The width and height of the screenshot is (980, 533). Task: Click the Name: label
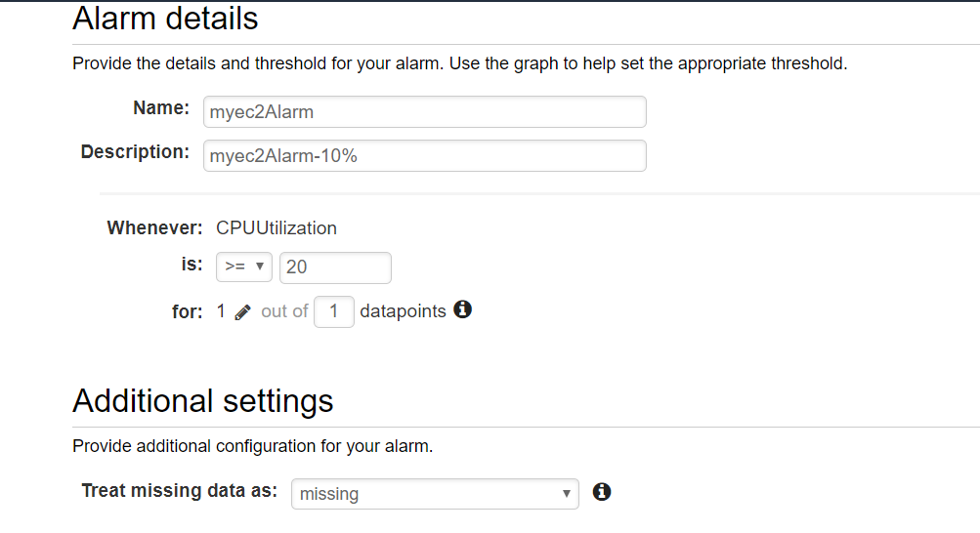pos(161,108)
